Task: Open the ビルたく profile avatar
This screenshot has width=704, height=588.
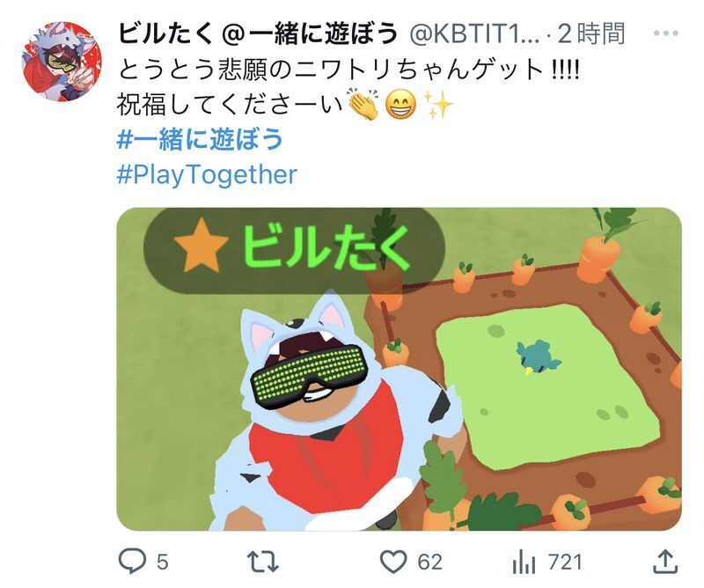Action: (62, 61)
